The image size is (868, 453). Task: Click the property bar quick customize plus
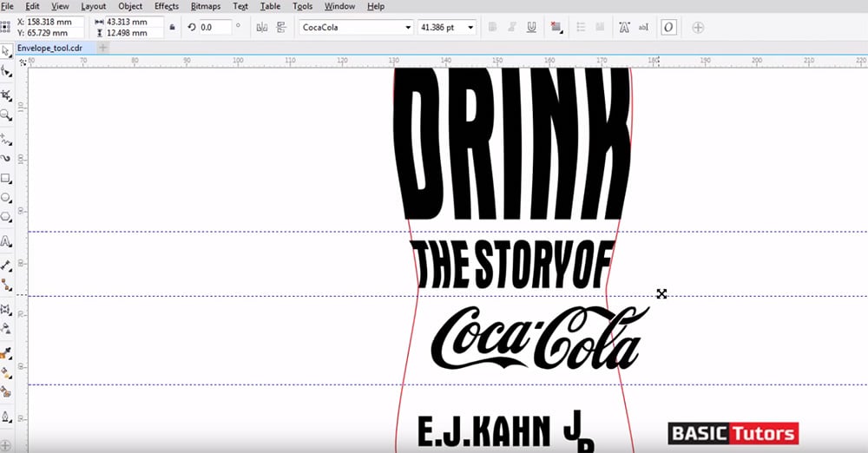698,27
